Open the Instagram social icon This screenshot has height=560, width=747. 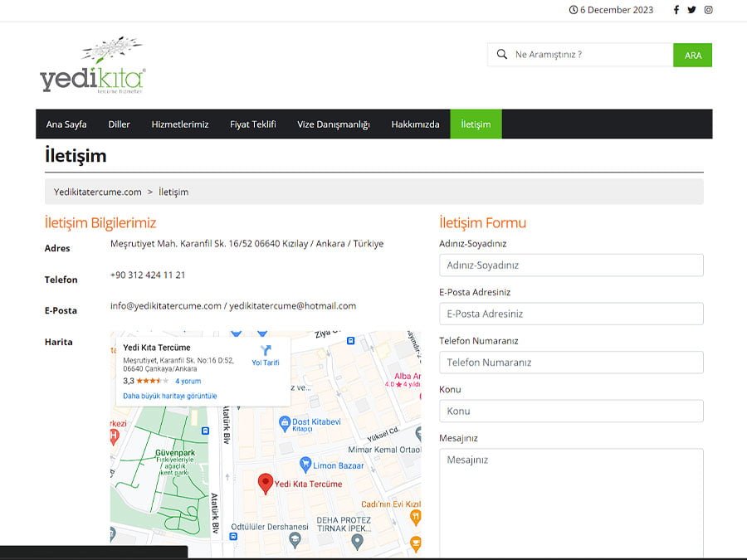click(709, 10)
